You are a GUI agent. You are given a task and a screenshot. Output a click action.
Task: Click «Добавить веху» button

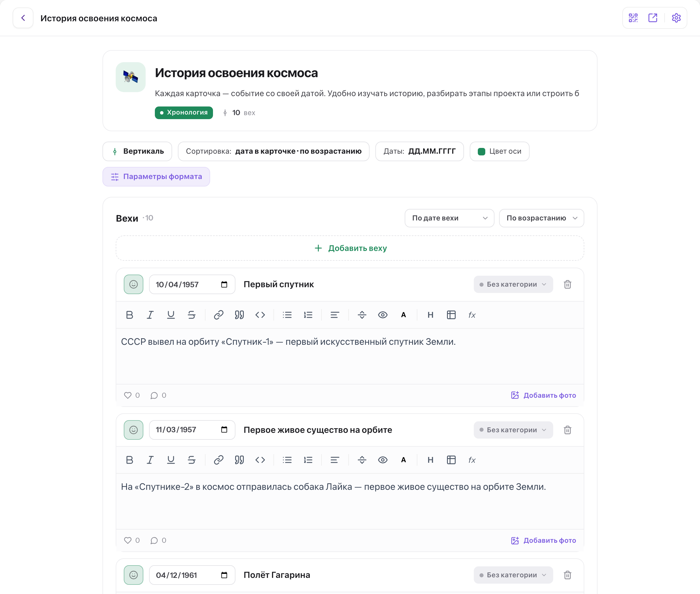pyautogui.click(x=350, y=248)
